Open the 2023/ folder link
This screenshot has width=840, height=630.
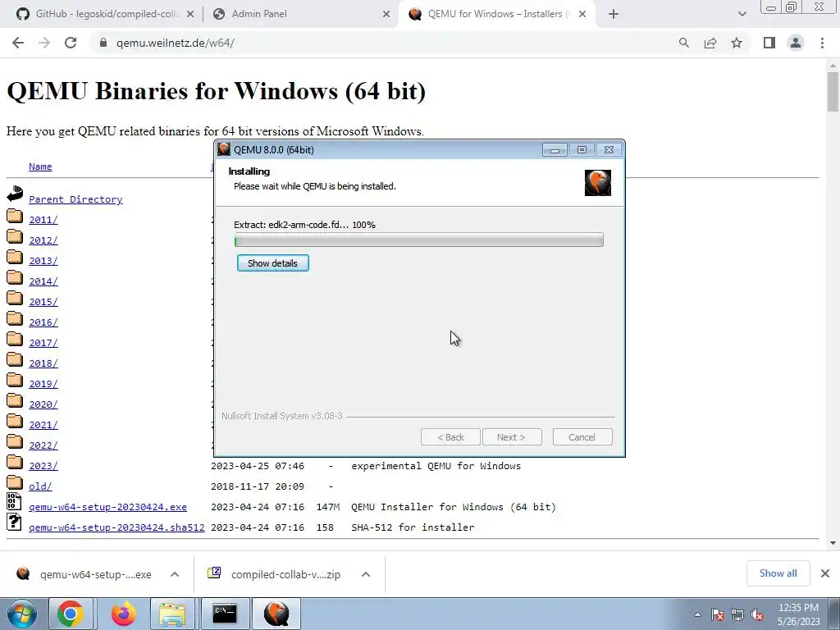coord(43,466)
